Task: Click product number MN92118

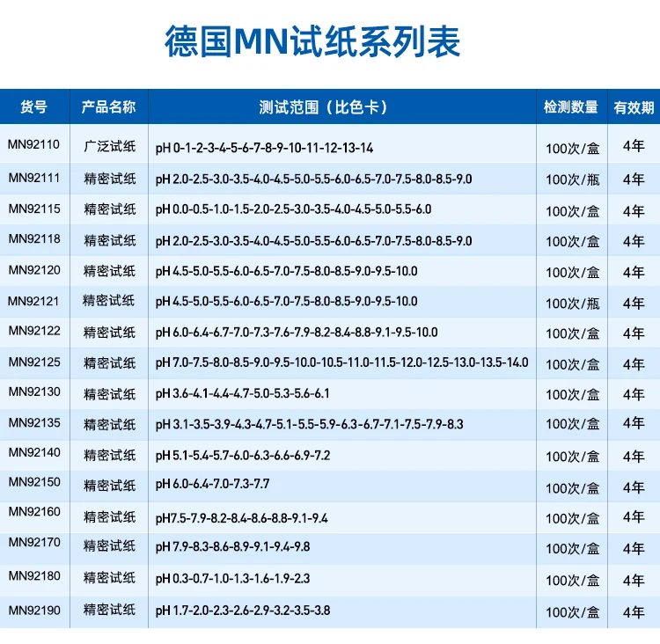Action: click(x=34, y=238)
